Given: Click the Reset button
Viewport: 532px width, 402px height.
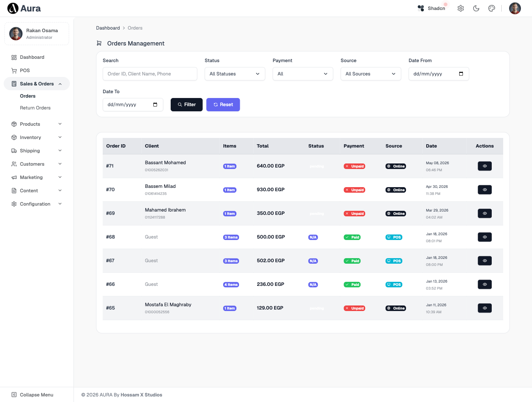Looking at the screenshot, I should pos(223,105).
